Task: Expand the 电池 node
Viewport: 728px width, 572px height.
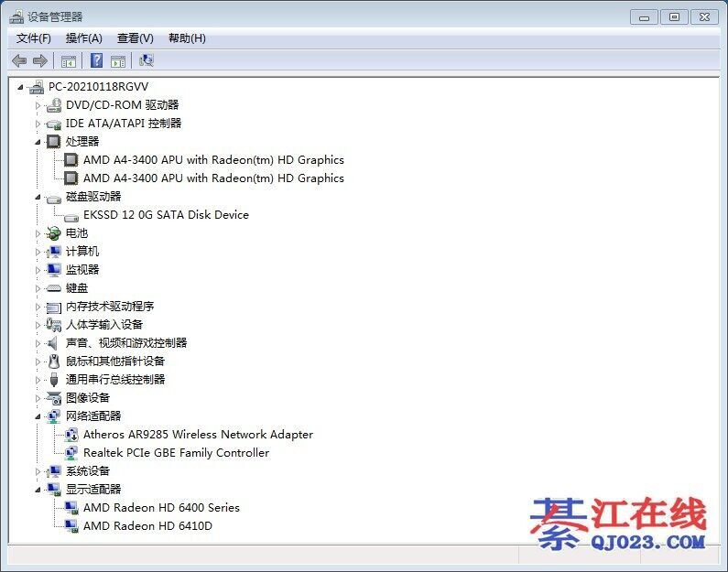Action: [x=38, y=233]
